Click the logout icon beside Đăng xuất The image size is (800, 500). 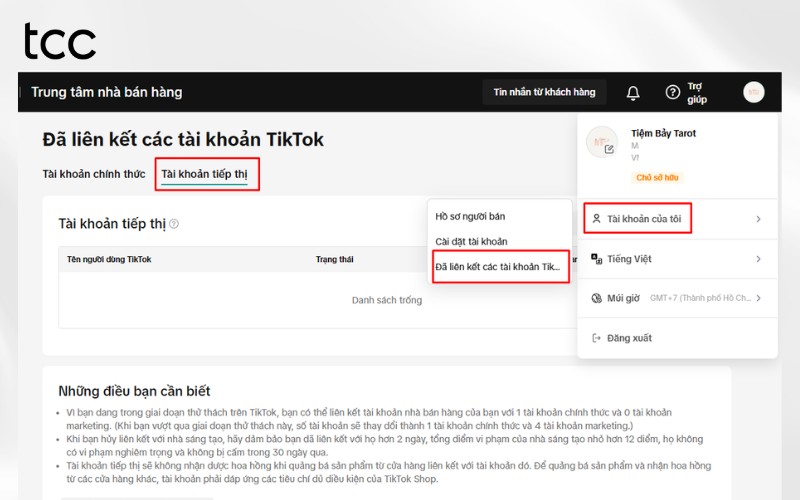pos(596,338)
